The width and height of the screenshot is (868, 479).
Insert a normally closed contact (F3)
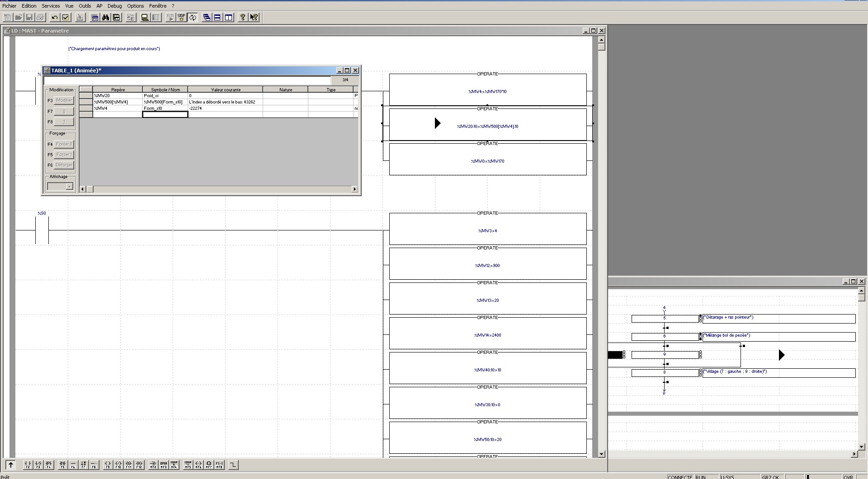click(38, 465)
